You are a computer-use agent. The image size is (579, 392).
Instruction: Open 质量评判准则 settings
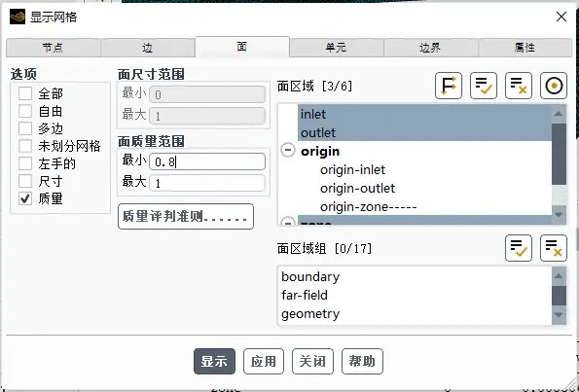[186, 216]
